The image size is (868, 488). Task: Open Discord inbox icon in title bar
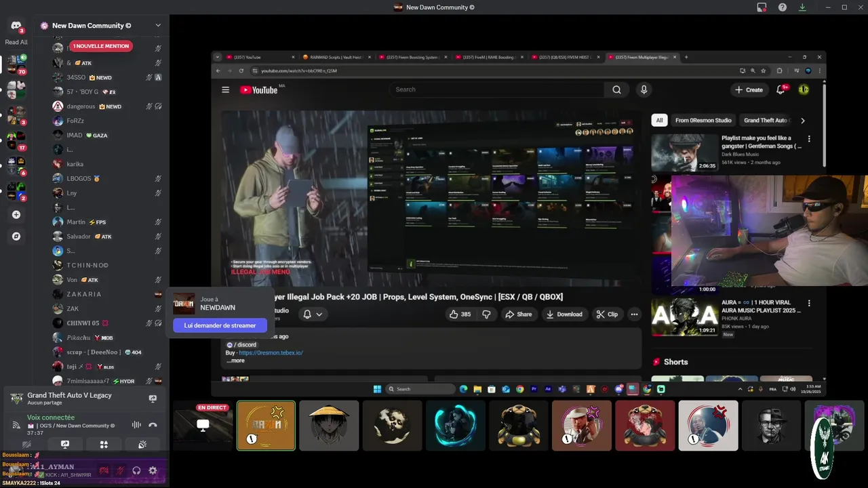[x=762, y=7]
